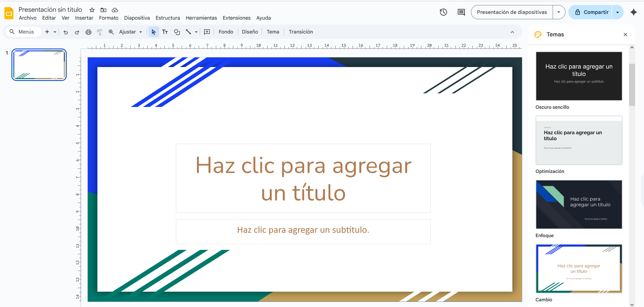
Task: Click the print icon in toolbar
Action: [x=88, y=32]
